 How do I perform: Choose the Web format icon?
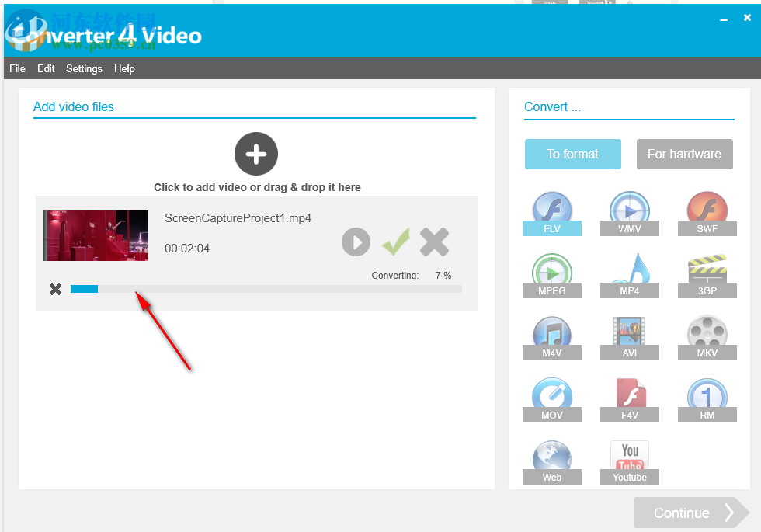(x=552, y=460)
